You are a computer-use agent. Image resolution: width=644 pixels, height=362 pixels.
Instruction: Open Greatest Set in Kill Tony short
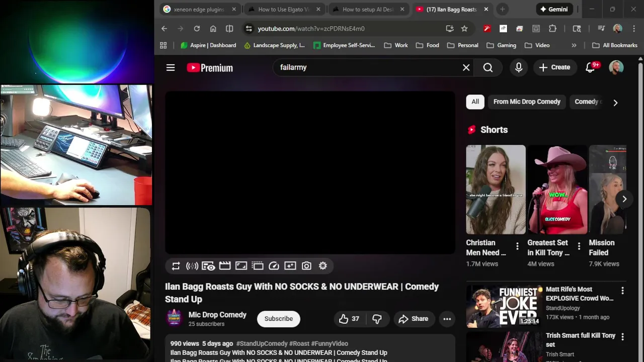[x=557, y=190]
